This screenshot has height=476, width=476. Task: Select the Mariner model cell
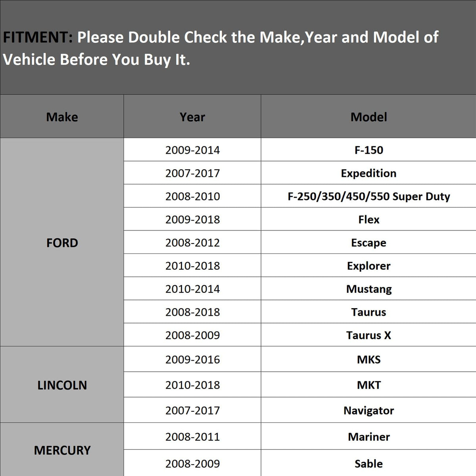(369, 436)
